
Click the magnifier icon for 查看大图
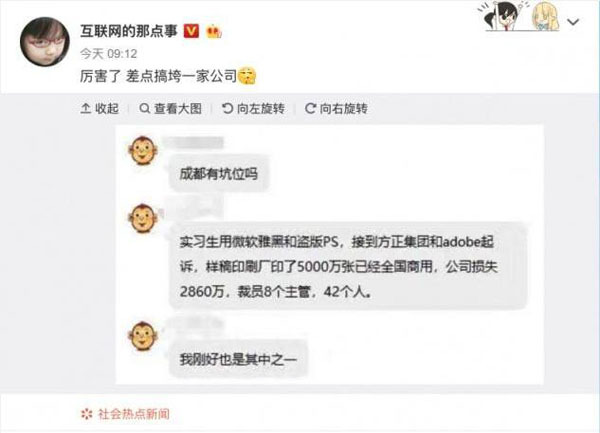point(145,109)
